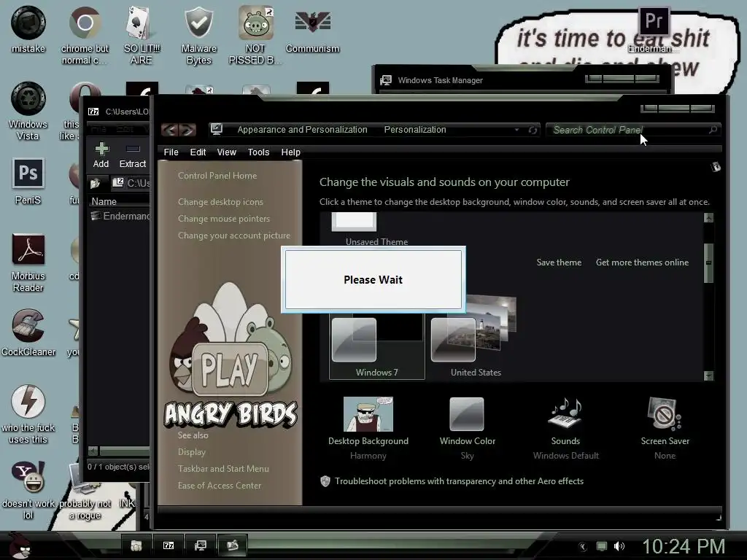
Task: Open the Morbius Reader icon
Action: (28, 262)
